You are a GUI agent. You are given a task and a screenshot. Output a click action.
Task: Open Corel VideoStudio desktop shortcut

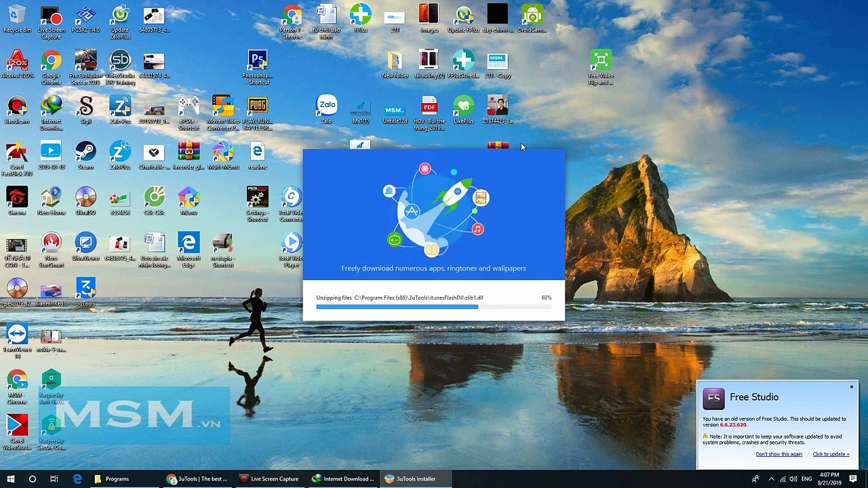click(17, 432)
